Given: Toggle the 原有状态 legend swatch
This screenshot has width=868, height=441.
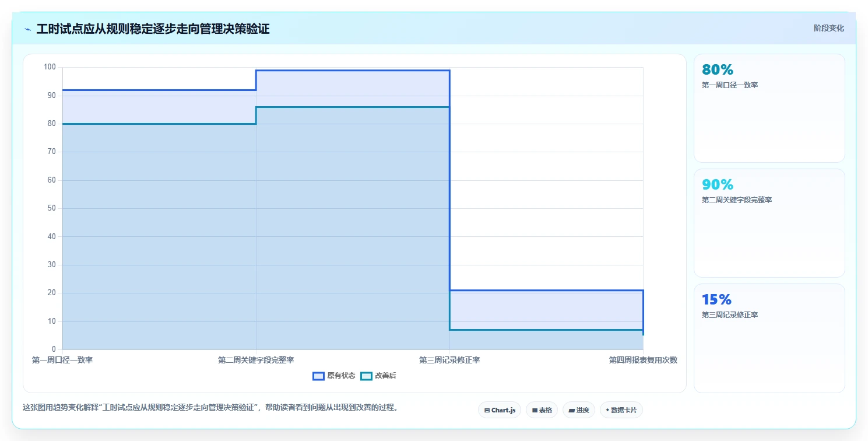Looking at the screenshot, I should (318, 376).
